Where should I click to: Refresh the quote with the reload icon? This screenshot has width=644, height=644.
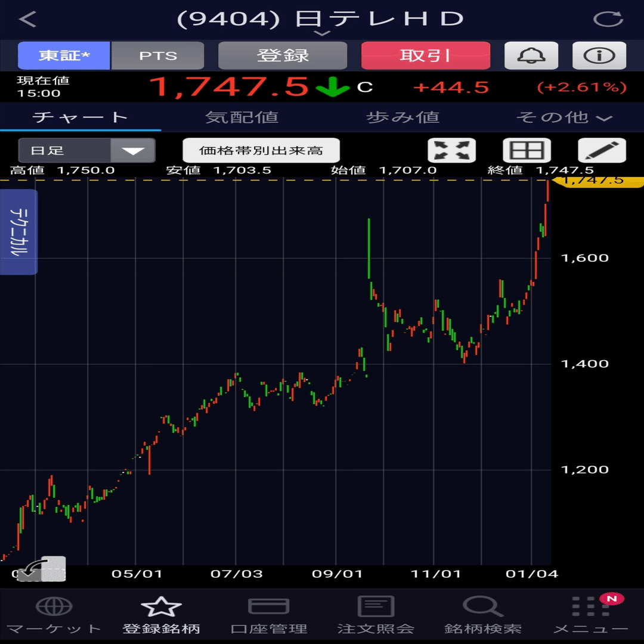click(x=608, y=19)
